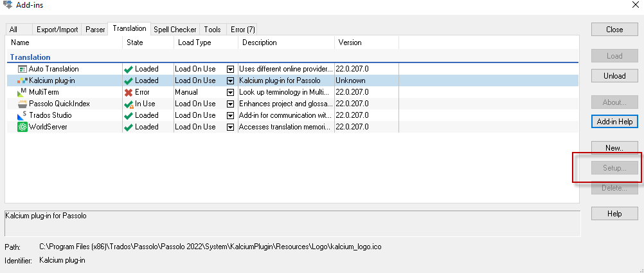Click the Loaded check for Trados Studio
The width and height of the screenshot is (644, 273).
pyautogui.click(x=128, y=115)
